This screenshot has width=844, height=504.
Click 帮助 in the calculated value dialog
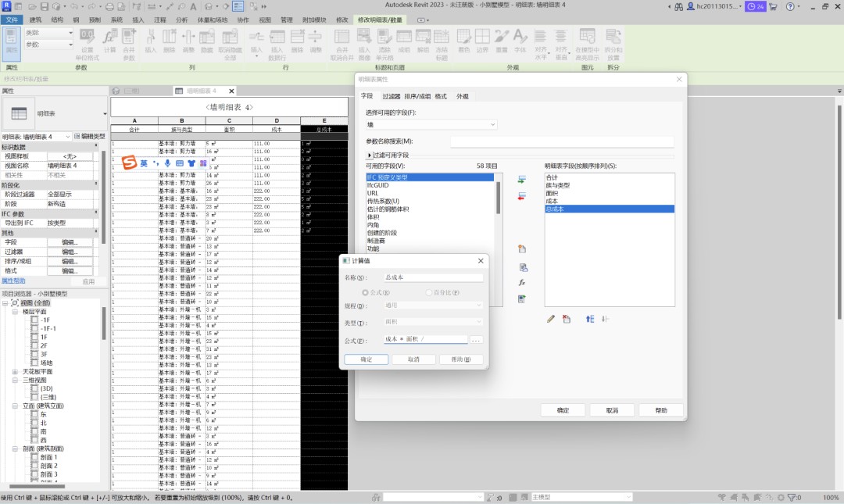tap(461, 359)
